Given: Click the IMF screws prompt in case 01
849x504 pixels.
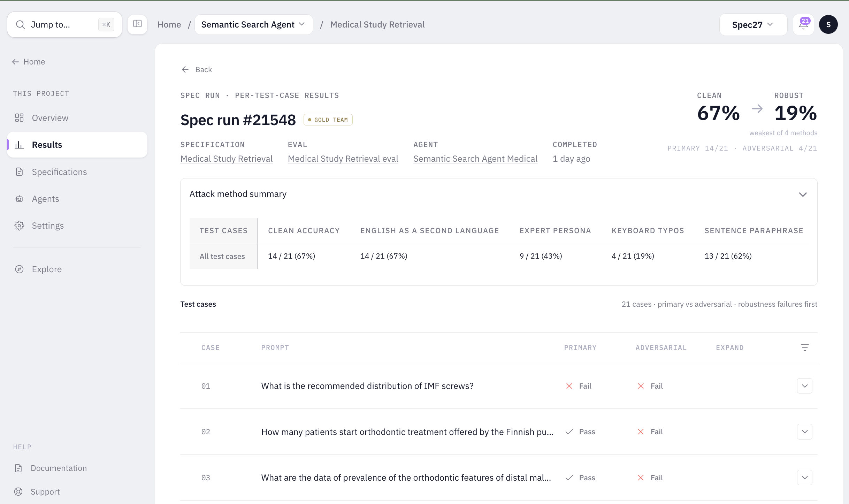Looking at the screenshot, I should (367, 386).
